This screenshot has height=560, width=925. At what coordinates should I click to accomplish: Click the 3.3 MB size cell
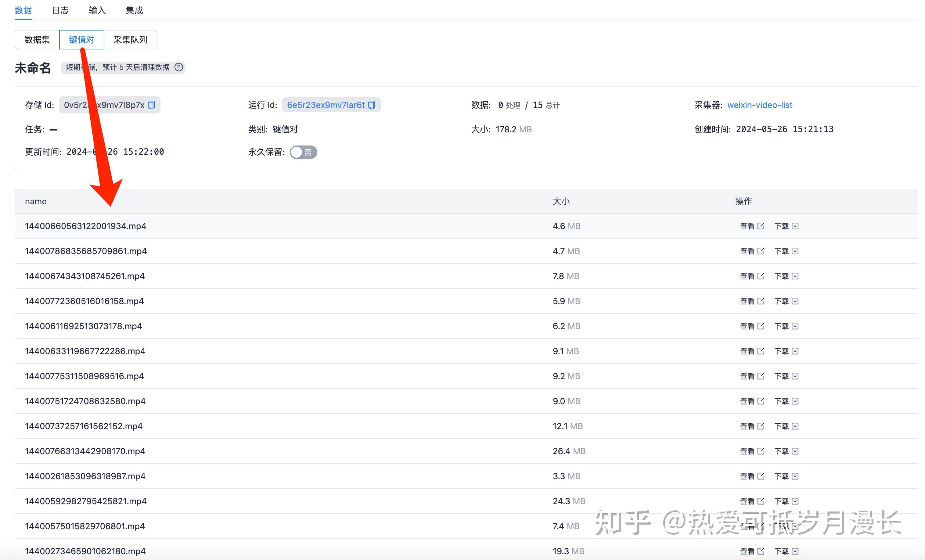tap(566, 476)
